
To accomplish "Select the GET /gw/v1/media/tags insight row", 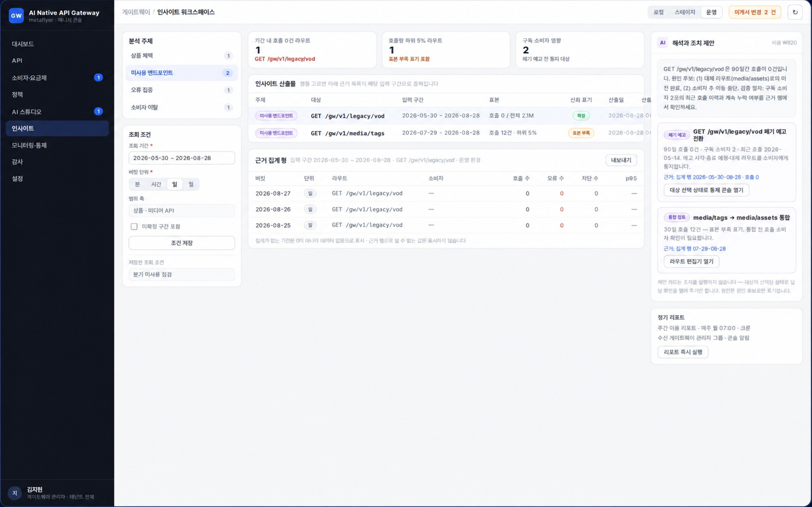I will point(446,133).
